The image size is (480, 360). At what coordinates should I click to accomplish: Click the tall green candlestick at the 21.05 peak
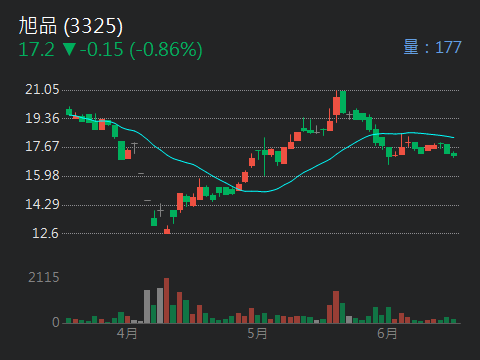click(x=343, y=102)
